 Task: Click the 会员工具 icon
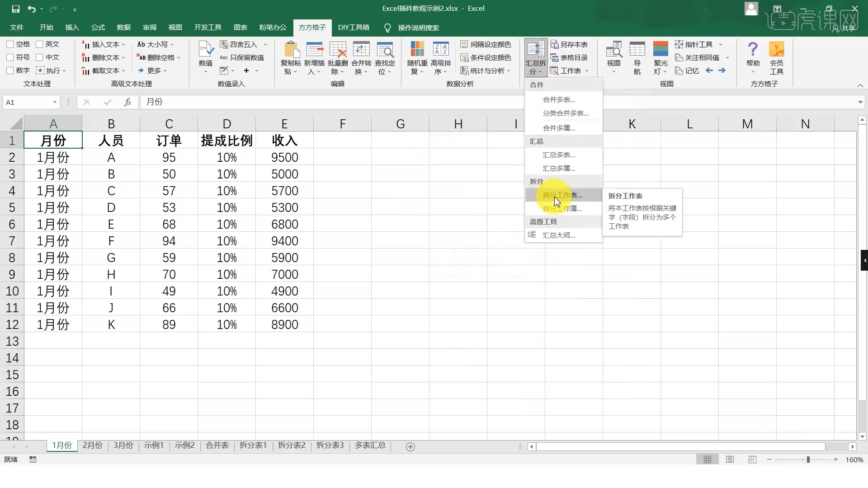[x=777, y=49]
